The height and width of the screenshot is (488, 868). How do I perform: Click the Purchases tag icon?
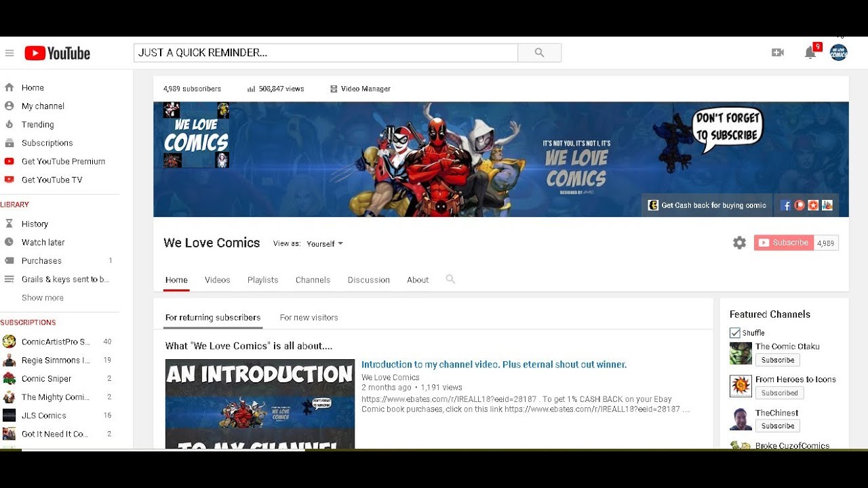9,260
